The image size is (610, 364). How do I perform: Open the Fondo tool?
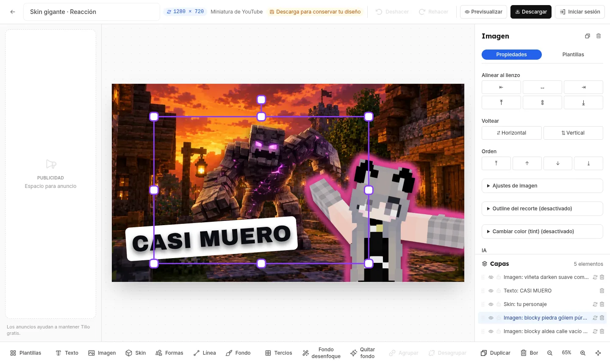point(238,353)
